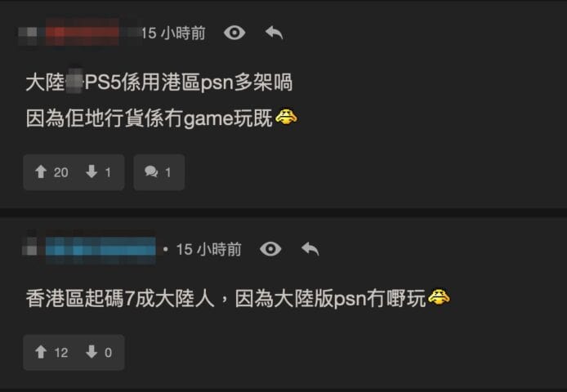Click the line 因為佢地行貨係冇game玩既

[149, 118]
